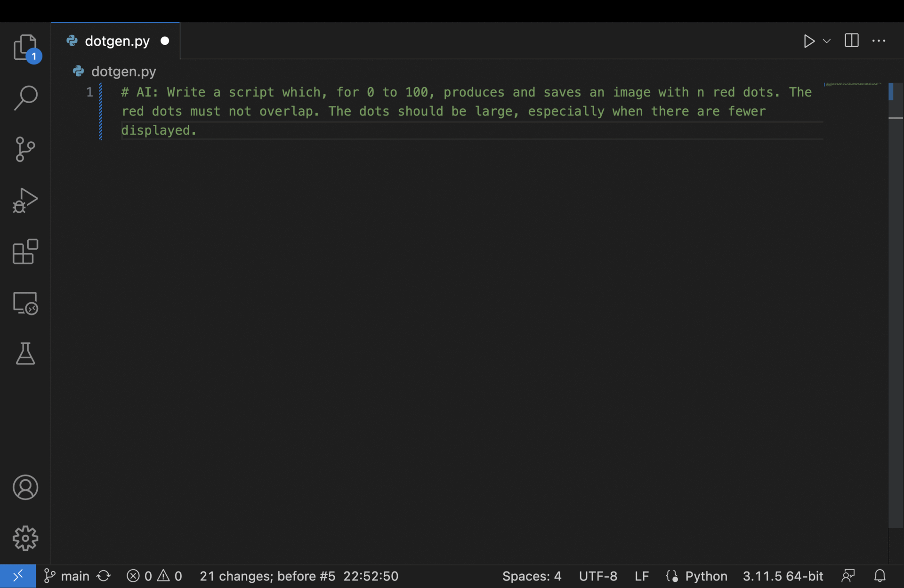Open the Testing flask view
Viewport: 904px width, 588px height.
(25, 354)
